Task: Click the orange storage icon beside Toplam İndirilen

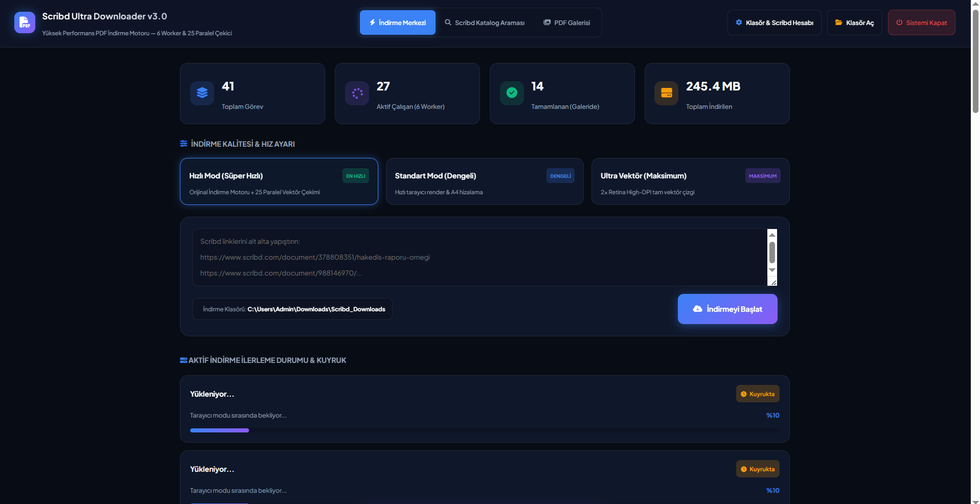Action: pyautogui.click(x=667, y=93)
